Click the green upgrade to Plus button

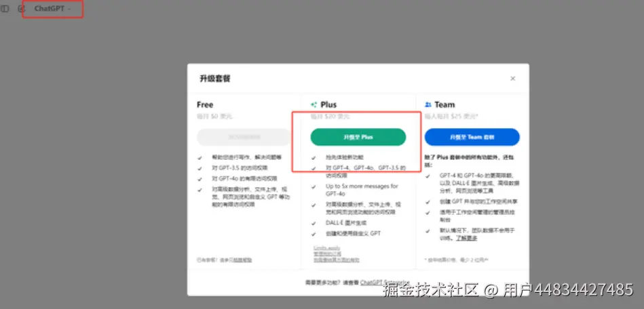(x=358, y=137)
